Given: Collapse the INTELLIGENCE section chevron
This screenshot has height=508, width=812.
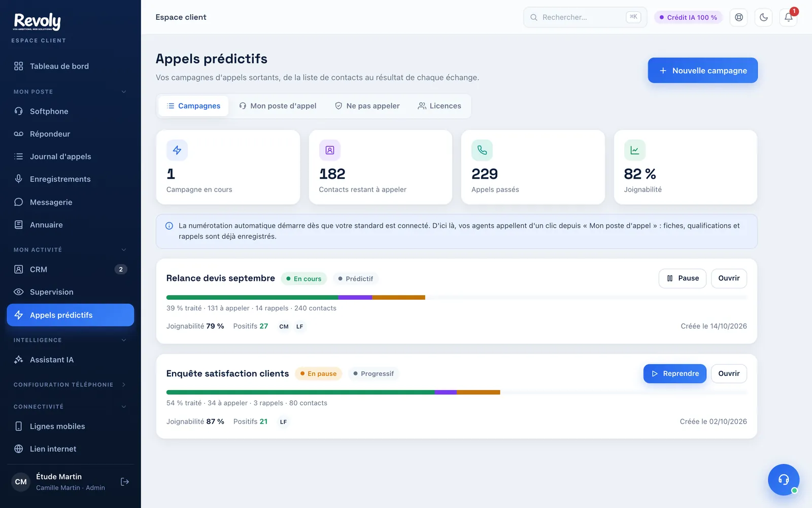Looking at the screenshot, I should (124, 340).
